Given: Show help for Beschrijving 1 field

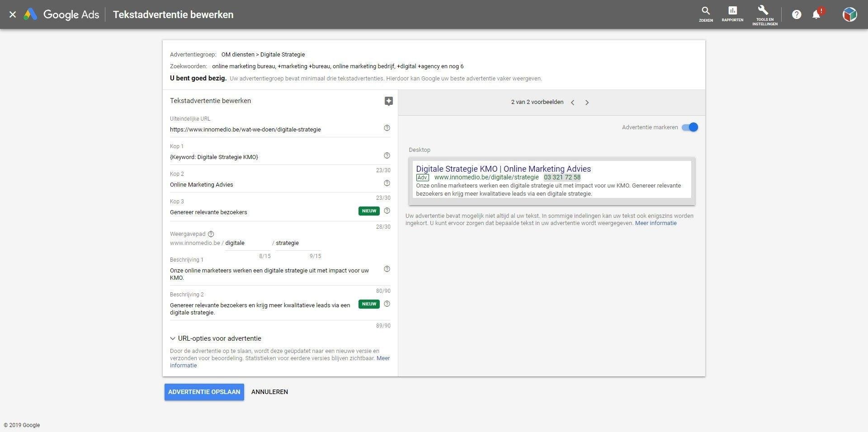Looking at the screenshot, I should pyautogui.click(x=387, y=269).
